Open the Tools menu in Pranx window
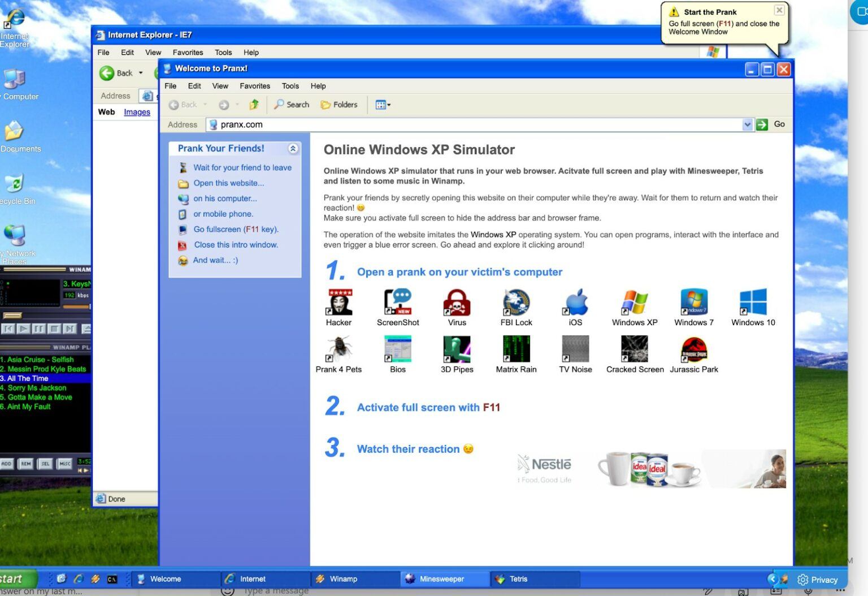The image size is (868, 596). coord(290,86)
